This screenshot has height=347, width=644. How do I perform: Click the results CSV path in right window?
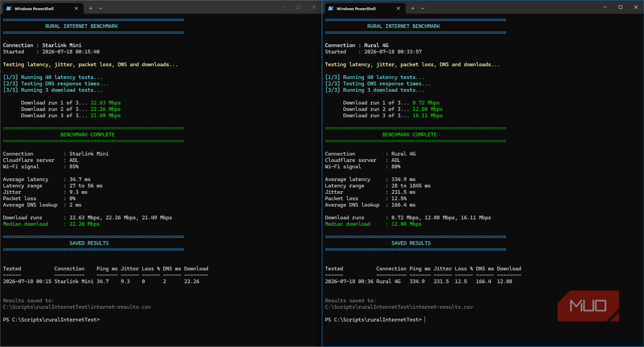(x=399, y=307)
